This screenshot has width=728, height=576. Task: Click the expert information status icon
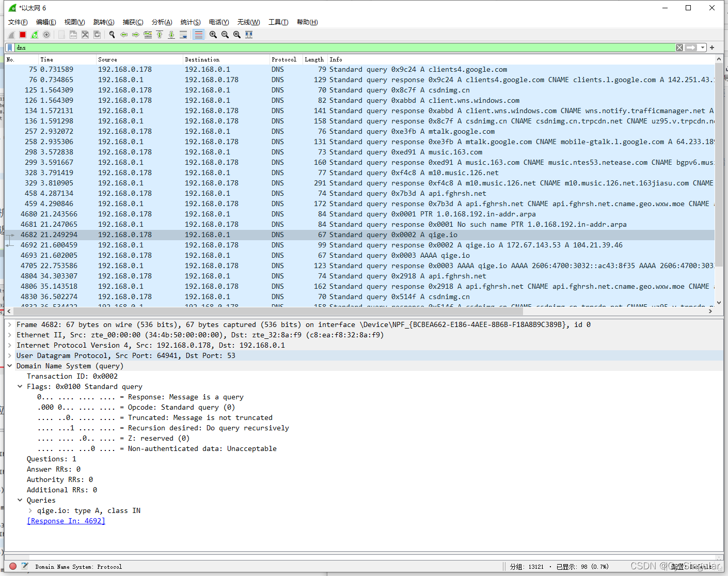(x=13, y=566)
